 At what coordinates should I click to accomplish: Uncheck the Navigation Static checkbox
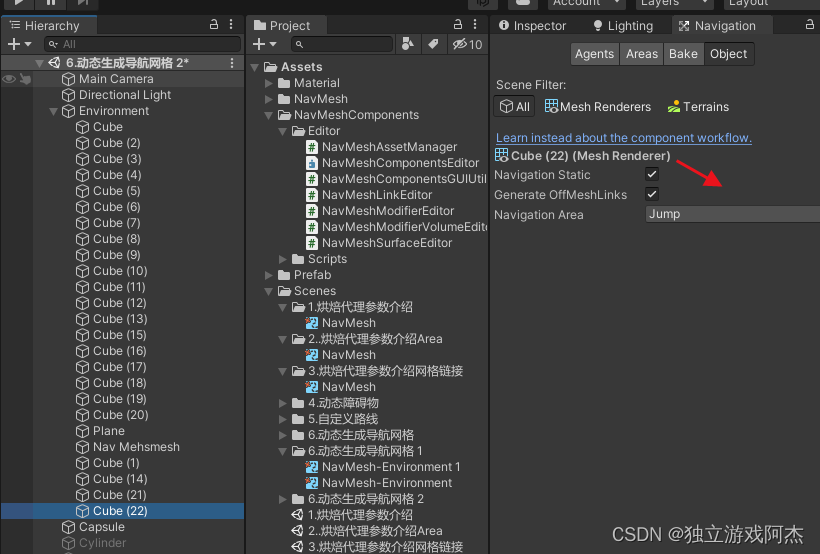(x=652, y=174)
